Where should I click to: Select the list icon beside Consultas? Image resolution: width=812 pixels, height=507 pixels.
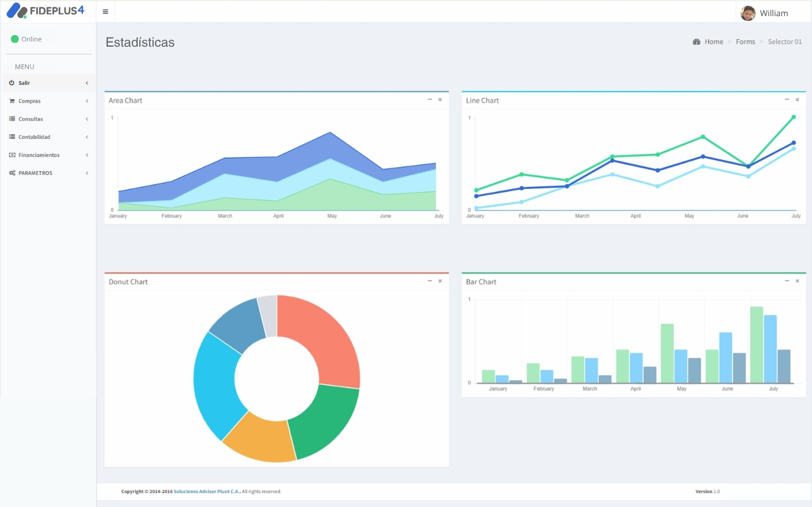pos(12,119)
